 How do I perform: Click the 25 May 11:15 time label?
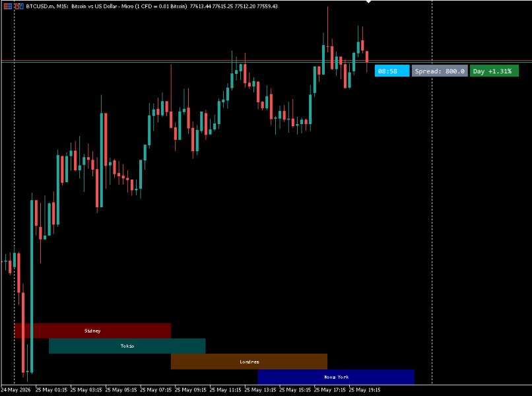225,390
